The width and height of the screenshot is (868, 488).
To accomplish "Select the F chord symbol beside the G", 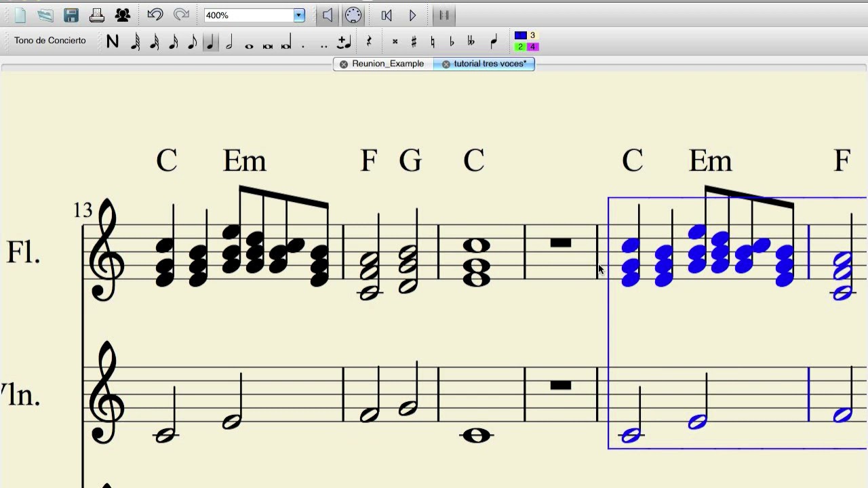I will [368, 161].
